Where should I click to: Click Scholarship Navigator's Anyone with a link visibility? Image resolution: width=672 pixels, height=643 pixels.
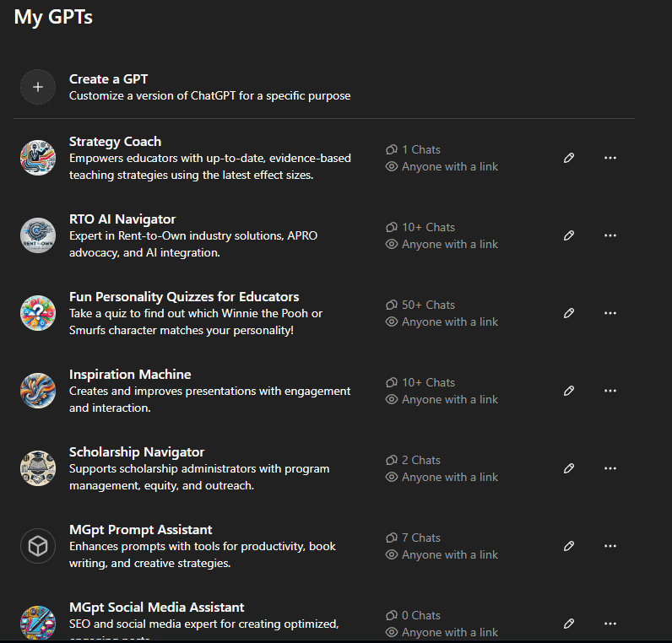click(x=449, y=477)
